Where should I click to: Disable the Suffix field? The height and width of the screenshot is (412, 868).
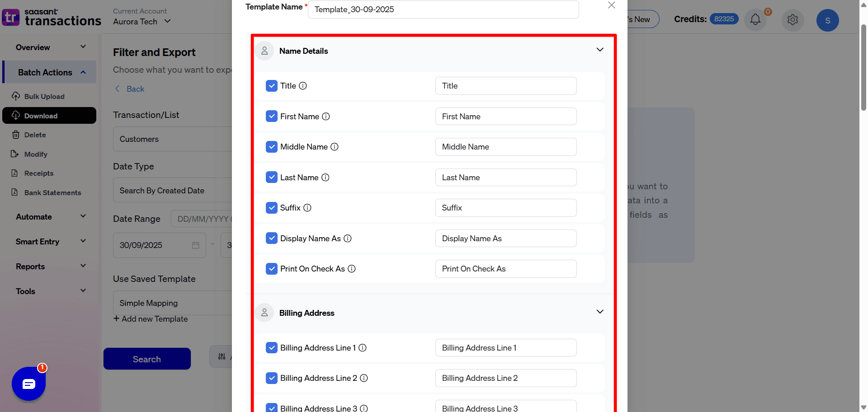272,207
